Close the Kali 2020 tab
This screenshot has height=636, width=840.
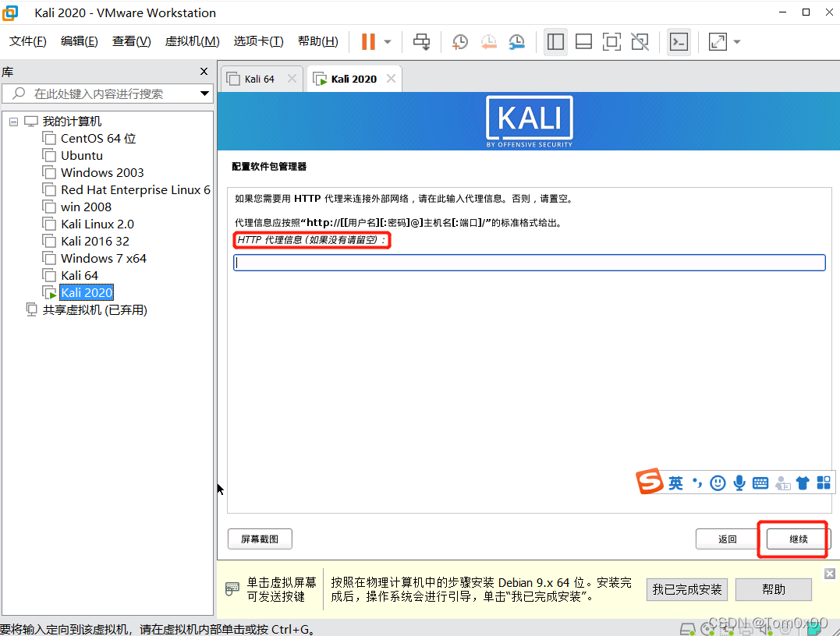[391, 79]
